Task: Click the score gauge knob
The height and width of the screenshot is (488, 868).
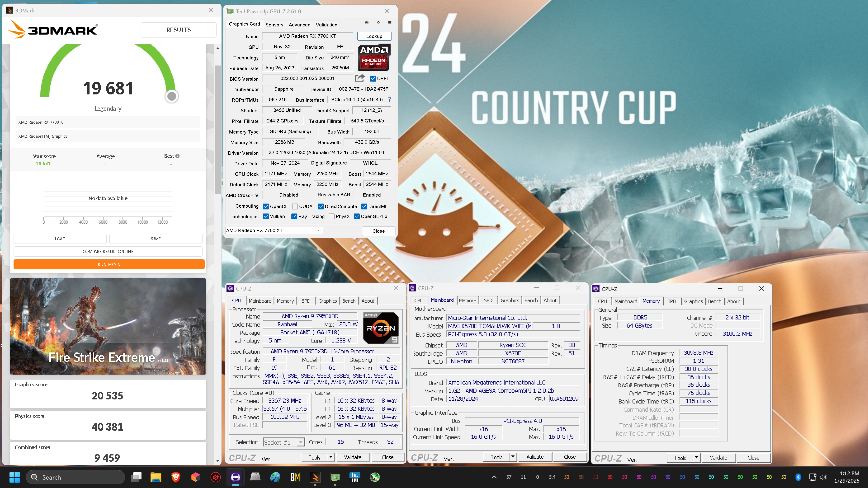Action: (172, 96)
